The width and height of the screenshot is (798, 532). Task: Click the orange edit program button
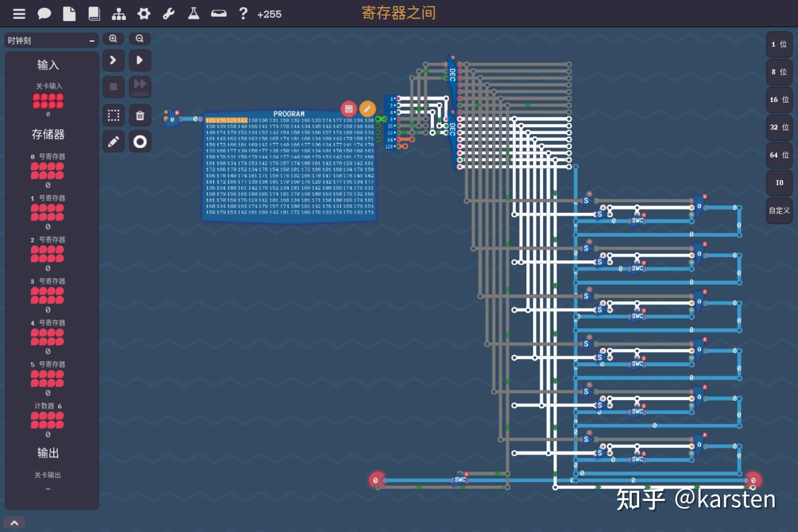[x=367, y=109]
